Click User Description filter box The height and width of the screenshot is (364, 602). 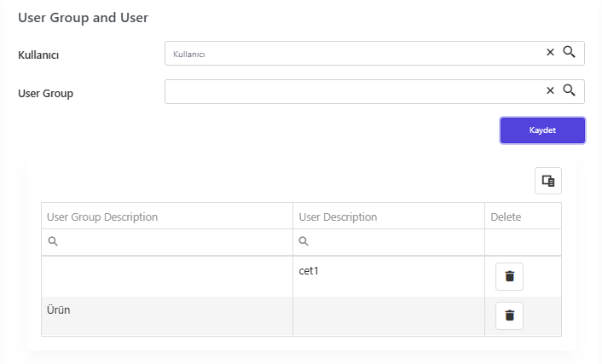coord(389,242)
